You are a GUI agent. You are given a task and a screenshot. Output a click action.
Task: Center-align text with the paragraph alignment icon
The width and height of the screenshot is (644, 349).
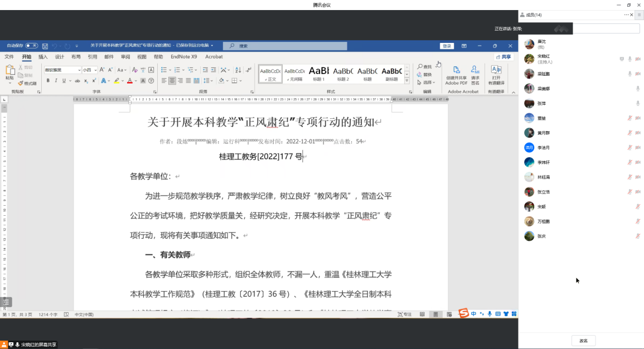click(172, 81)
